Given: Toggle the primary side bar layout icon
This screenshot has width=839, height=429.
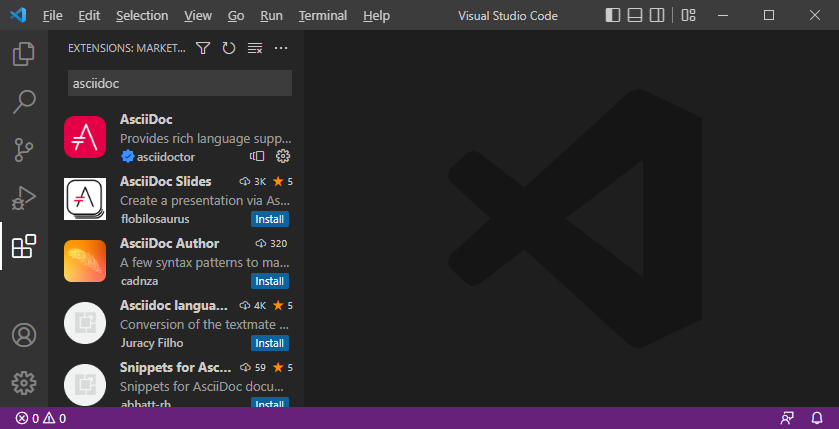Looking at the screenshot, I should (613, 16).
